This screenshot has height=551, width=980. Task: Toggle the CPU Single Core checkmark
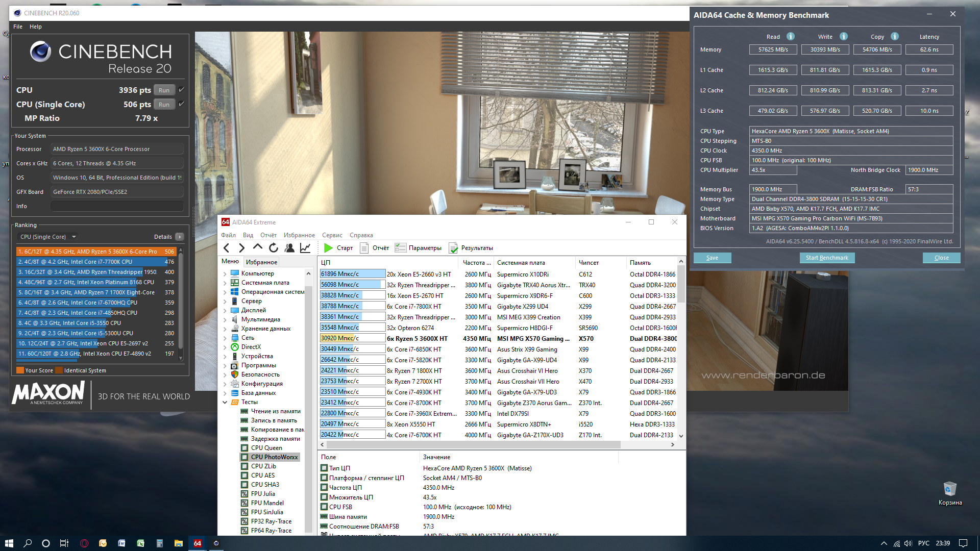point(181,104)
